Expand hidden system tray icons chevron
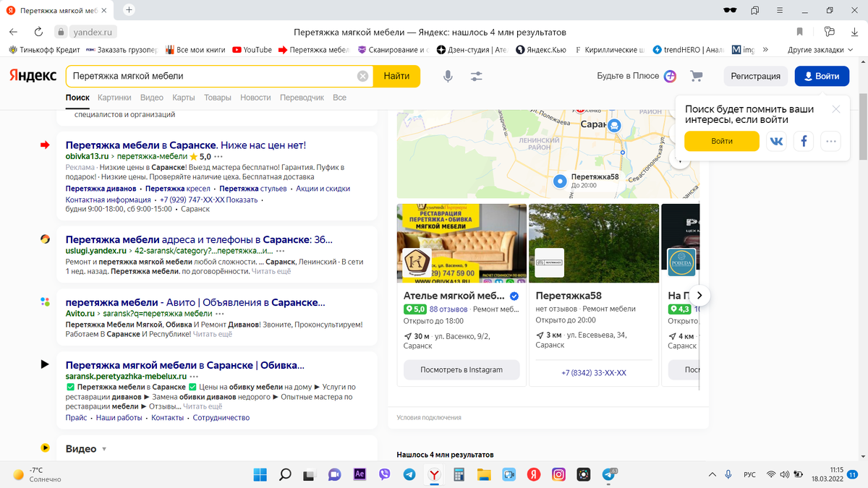868x488 pixels. [712, 475]
